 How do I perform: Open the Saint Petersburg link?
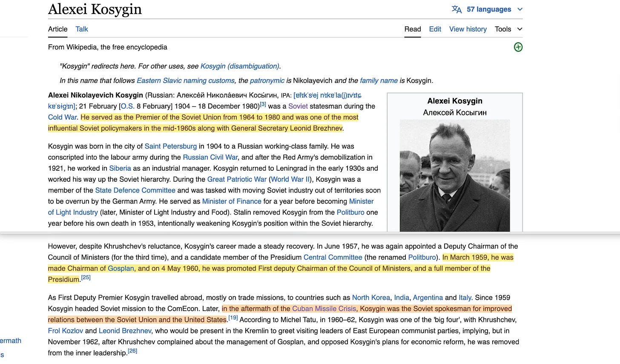tap(171, 146)
